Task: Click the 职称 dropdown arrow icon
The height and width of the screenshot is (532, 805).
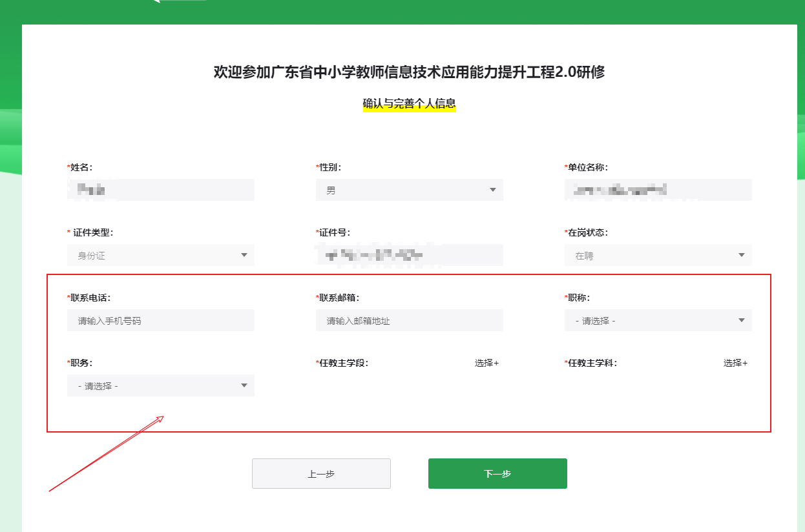Action: [x=742, y=320]
